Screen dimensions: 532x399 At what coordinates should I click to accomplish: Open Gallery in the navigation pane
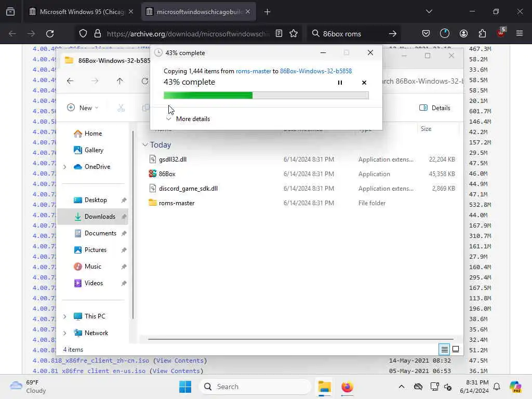tap(94, 150)
